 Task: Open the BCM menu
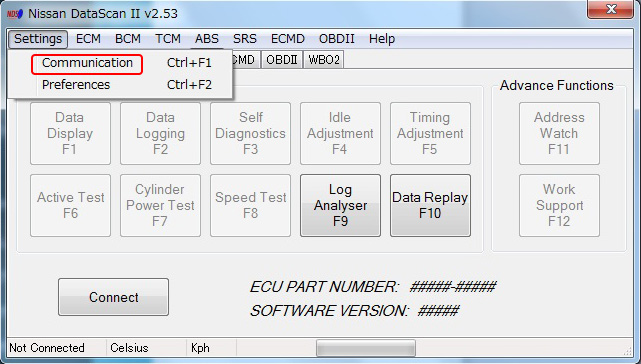(x=128, y=39)
